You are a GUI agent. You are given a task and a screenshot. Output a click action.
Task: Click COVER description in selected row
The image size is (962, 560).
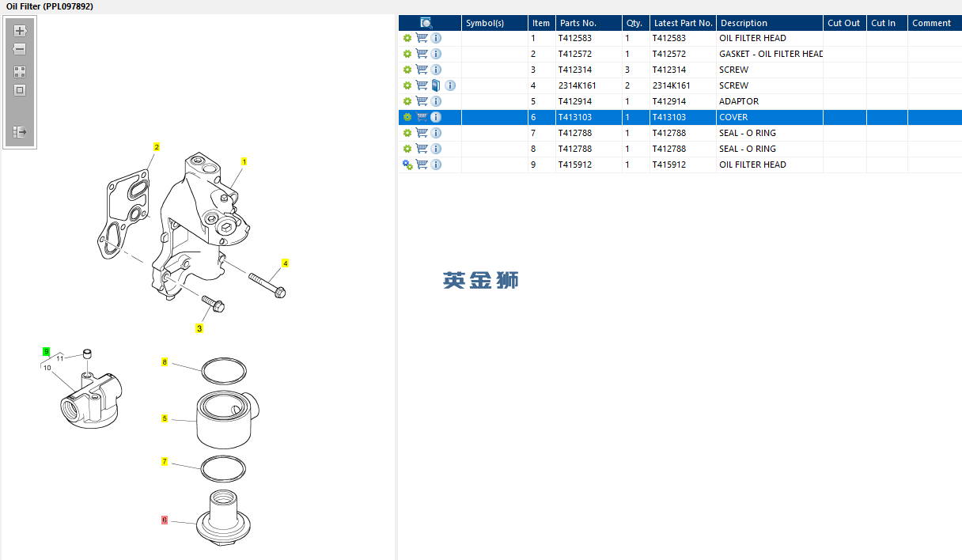(x=733, y=117)
